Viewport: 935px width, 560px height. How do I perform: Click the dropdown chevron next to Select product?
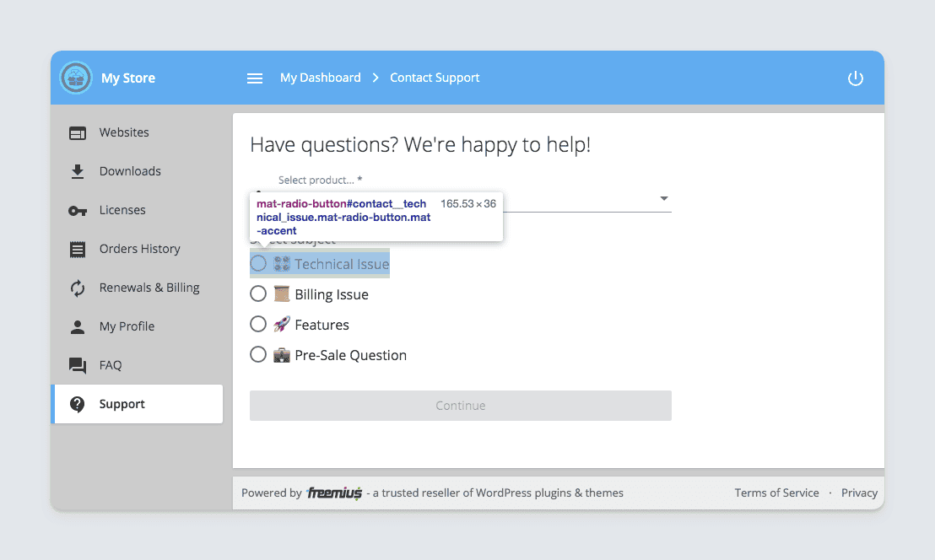click(664, 198)
